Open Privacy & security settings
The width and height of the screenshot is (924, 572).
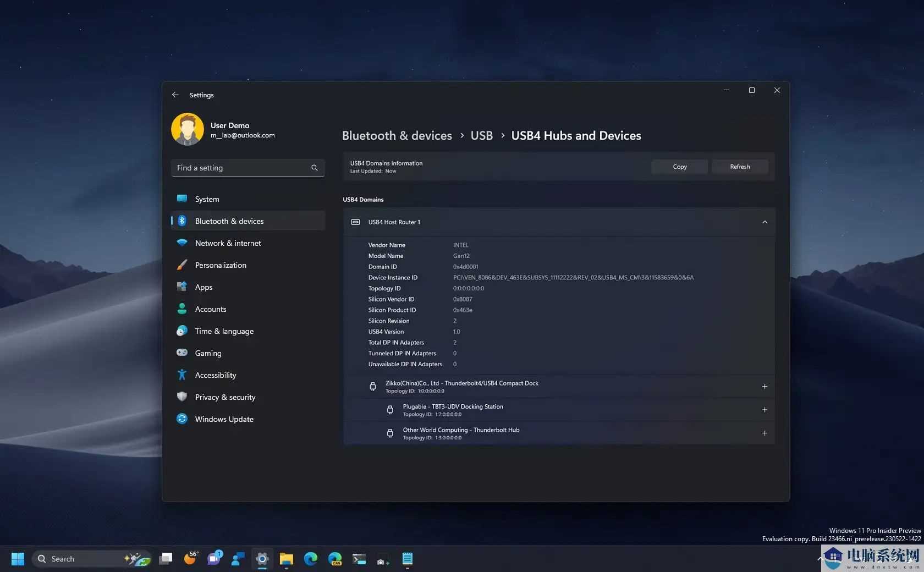tap(248, 397)
